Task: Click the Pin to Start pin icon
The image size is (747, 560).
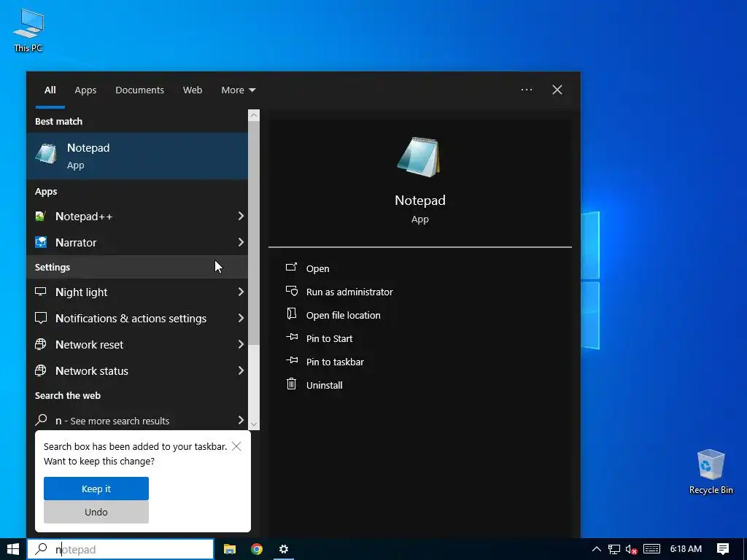Action: (x=292, y=337)
